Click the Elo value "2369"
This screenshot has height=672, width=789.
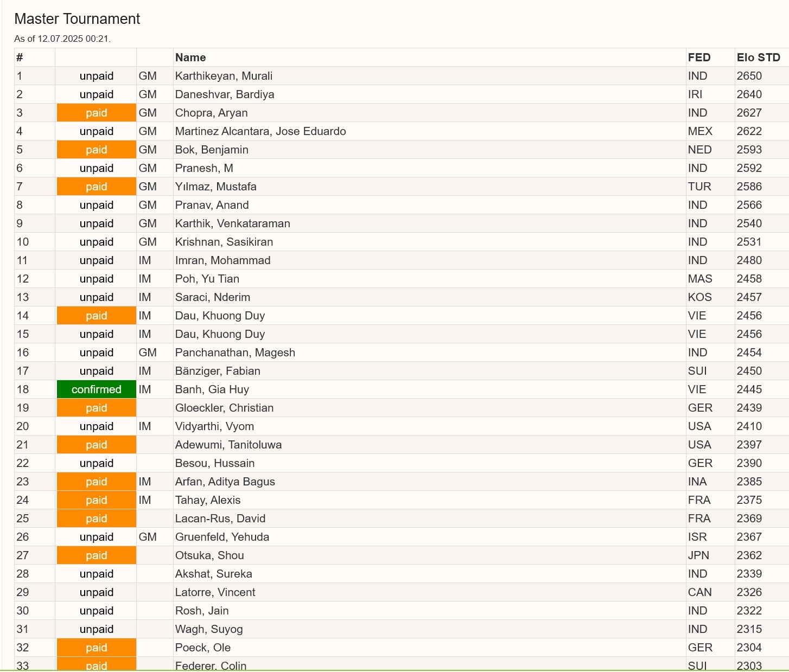[749, 519]
